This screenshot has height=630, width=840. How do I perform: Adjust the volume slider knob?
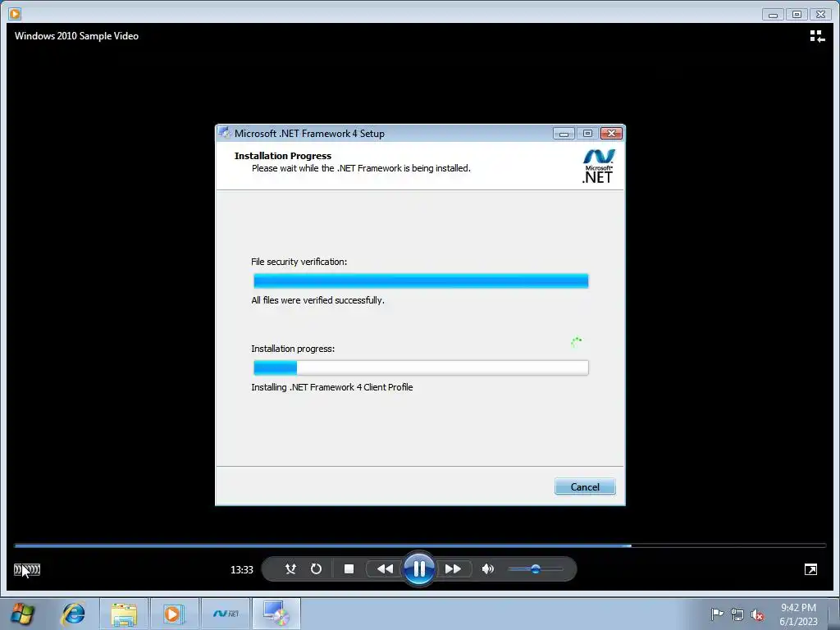coord(535,569)
